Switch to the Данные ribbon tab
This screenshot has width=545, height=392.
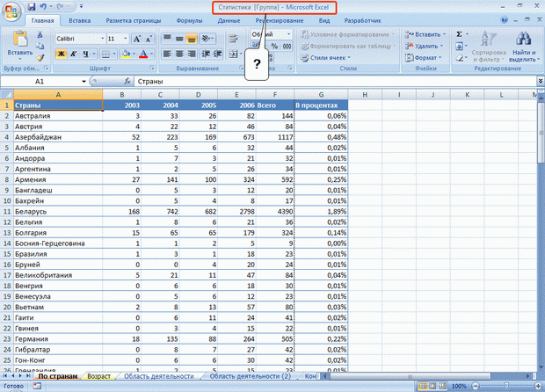pyautogui.click(x=229, y=20)
